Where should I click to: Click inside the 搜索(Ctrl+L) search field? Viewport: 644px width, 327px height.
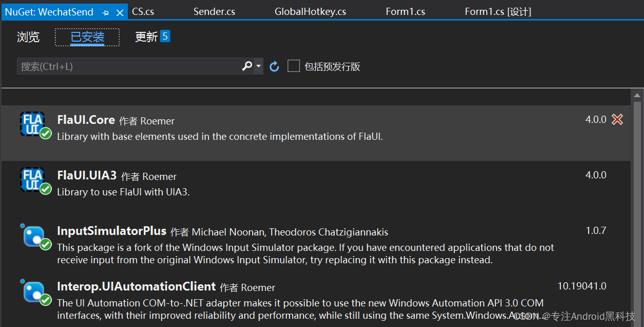(x=128, y=66)
